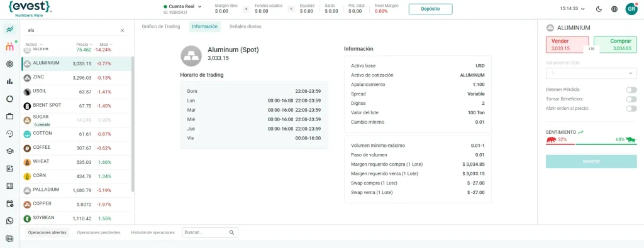Image resolution: width=644 pixels, height=248 pixels.
Task: Click the search magnifier icon in operations bar
Action: [231, 232]
